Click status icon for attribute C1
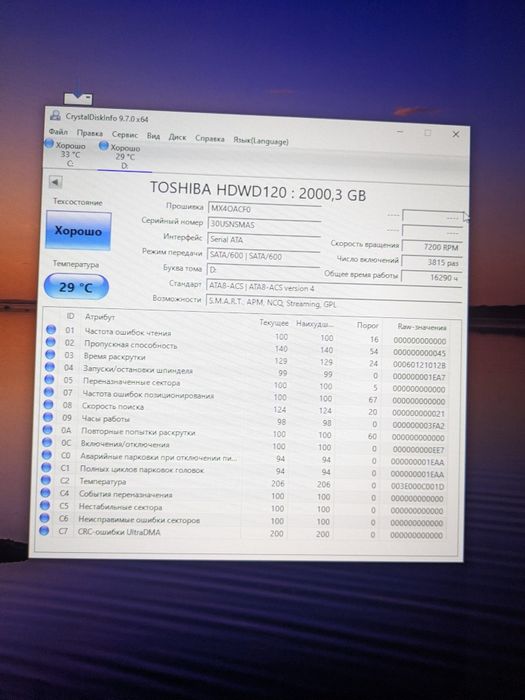This screenshot has width=525, height=700. point(46,467)
